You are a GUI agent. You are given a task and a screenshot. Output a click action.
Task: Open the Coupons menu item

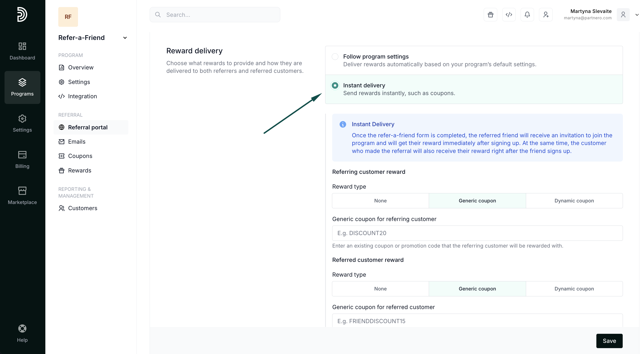pos(80,156)
